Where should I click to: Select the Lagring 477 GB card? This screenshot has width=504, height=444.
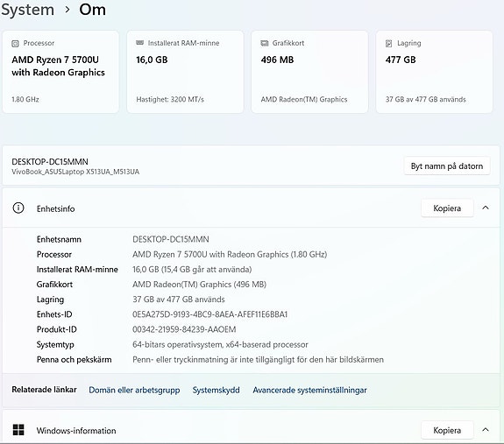[434, 72]
